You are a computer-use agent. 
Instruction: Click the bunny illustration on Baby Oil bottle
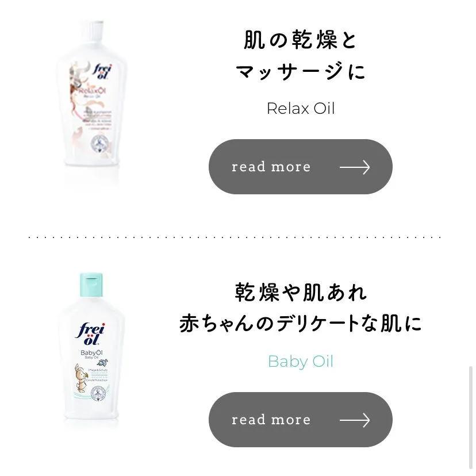point(80,377)
